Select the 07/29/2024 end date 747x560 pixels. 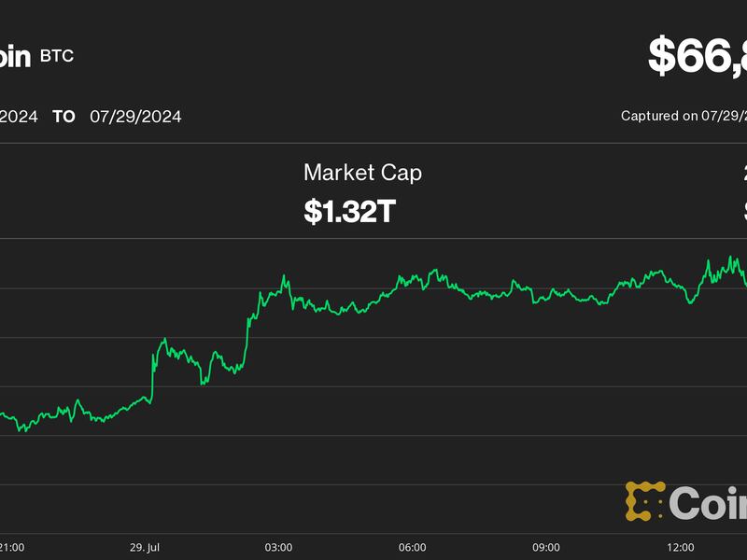click(135, 117)
